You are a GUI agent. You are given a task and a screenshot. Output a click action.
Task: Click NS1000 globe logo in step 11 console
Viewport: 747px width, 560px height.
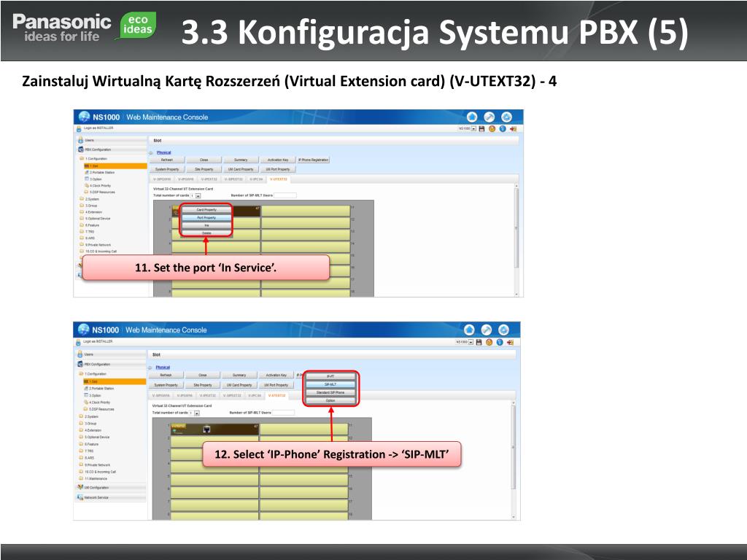85,117
